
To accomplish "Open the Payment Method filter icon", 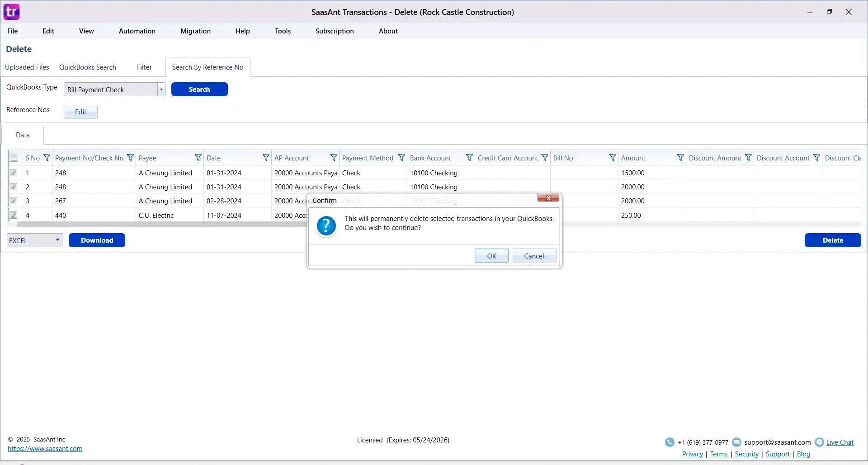I will point(401,158).
